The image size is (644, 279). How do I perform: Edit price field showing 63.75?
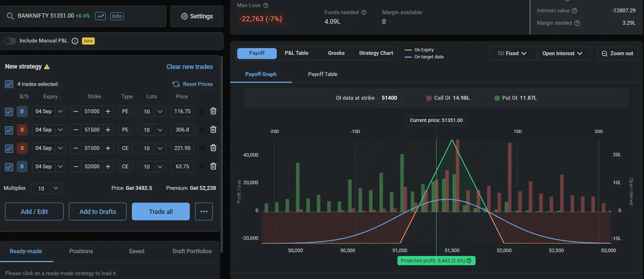tap(182, 167)
